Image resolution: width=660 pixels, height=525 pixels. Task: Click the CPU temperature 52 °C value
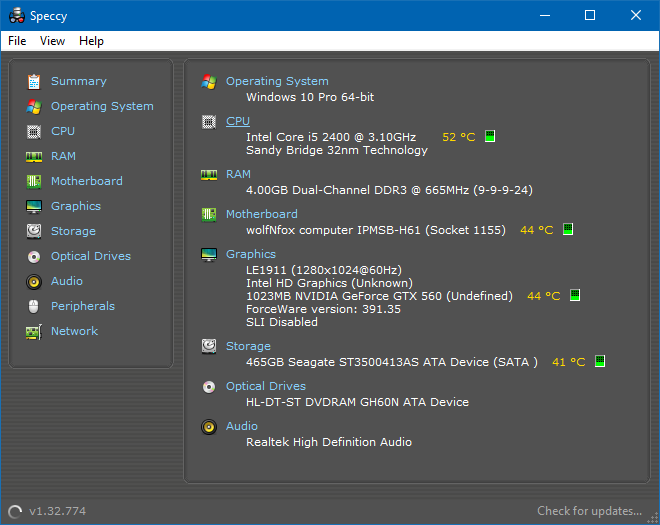[459, 137]
